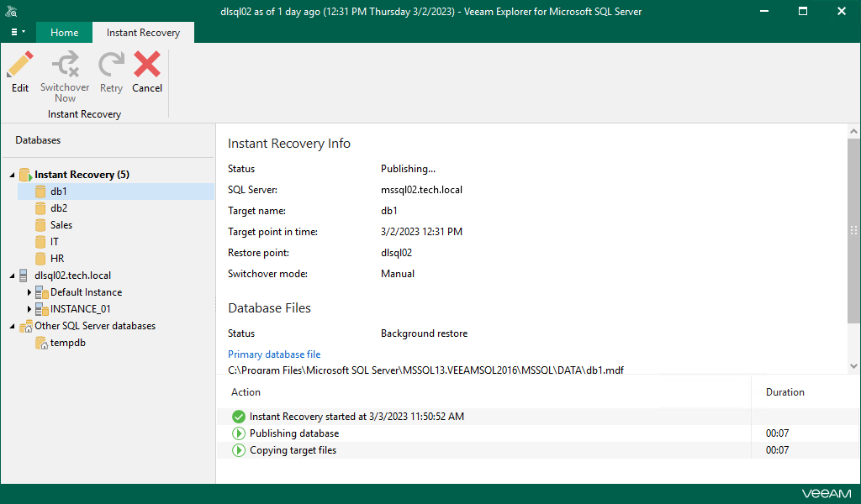Click the Switchover Now icon
The width and height of the screenshot is (861, 504).
(65, 66)
